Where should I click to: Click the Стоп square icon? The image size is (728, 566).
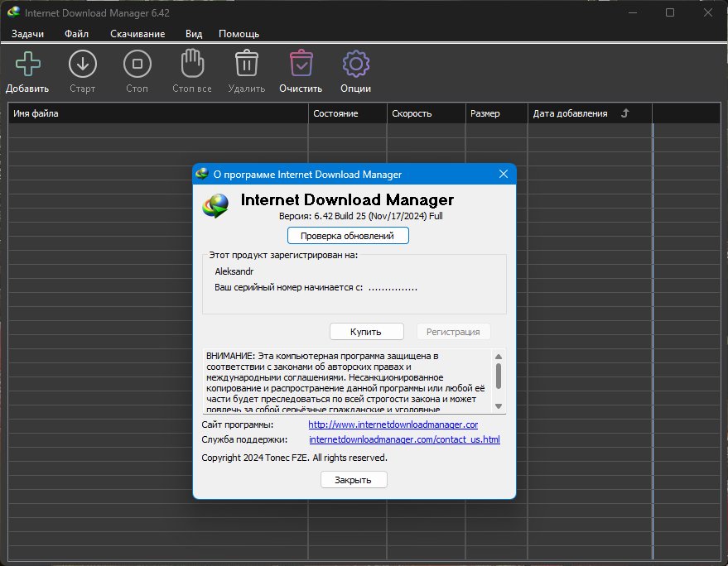point(137,64)
